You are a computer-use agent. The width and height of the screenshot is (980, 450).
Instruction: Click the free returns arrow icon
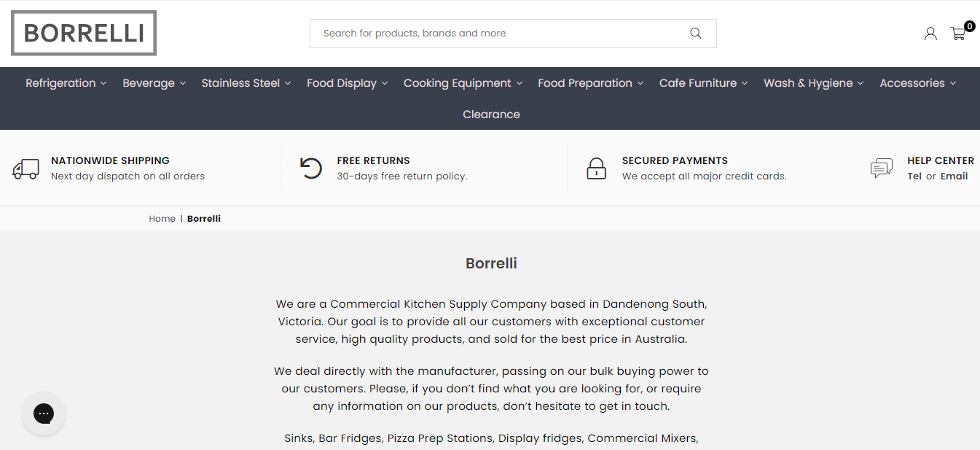point(311,168)
